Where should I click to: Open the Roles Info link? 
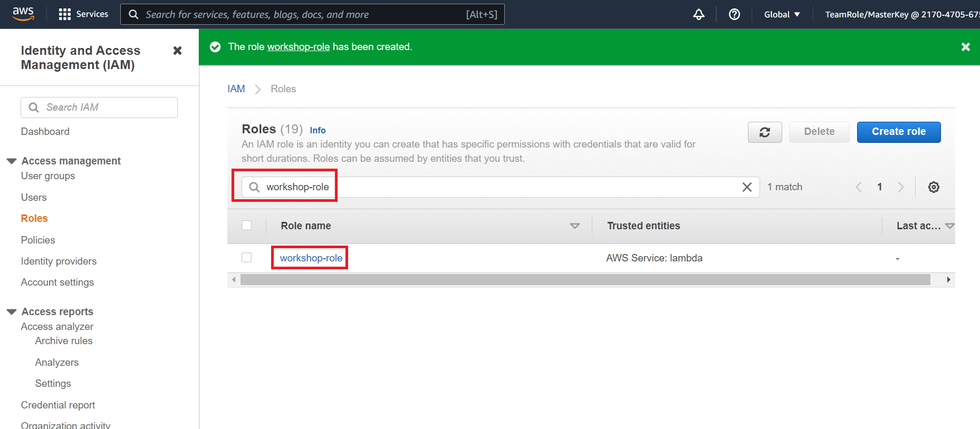[x=318, y=130]
